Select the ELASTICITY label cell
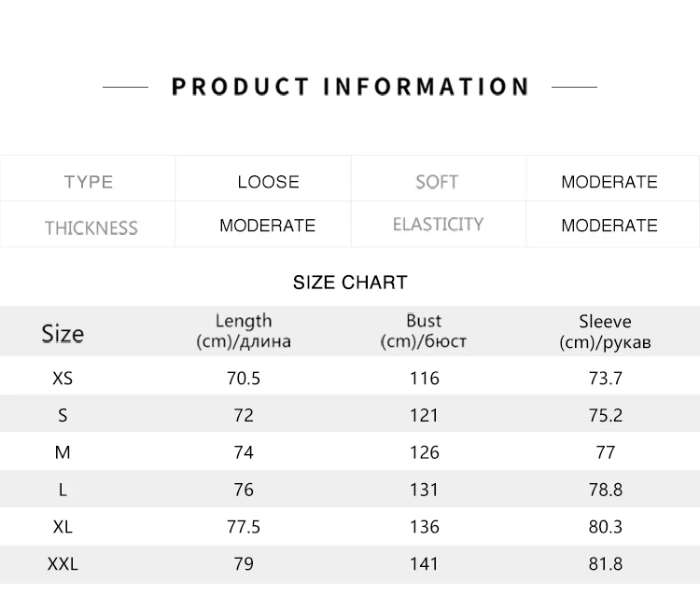Screen dimensions: 700x609 438,224
